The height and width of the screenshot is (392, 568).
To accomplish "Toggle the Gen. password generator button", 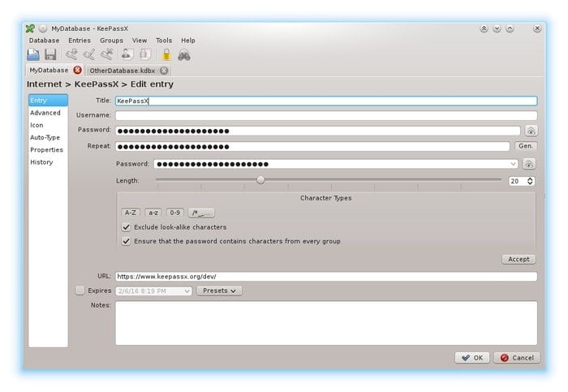I will click(x=526, y=146).
